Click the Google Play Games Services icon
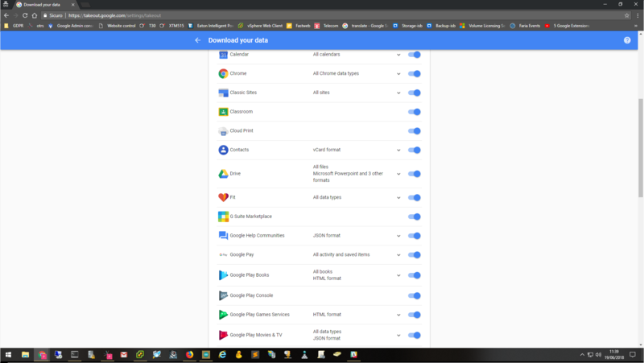 (x=223, y=315)
